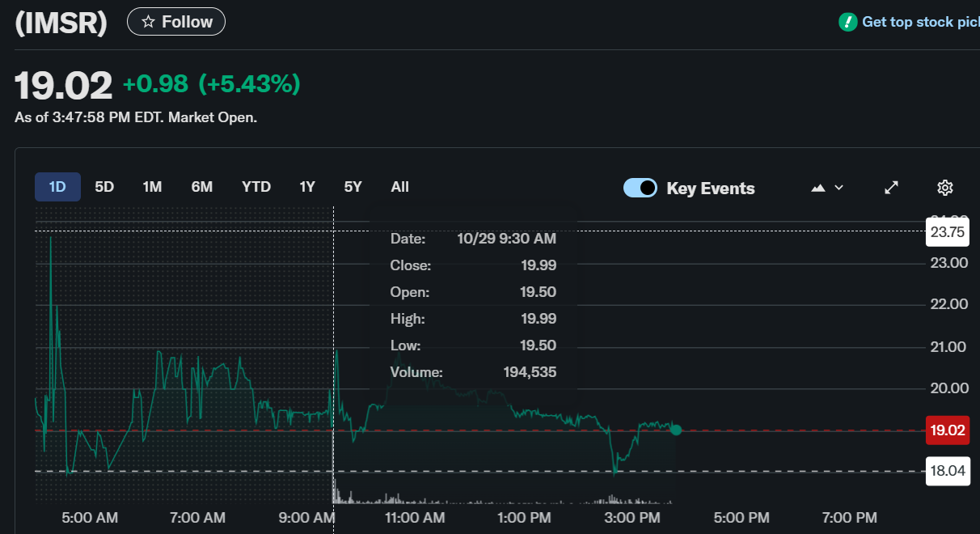This screenshot has width=980, height=534.
Task: Click the 23.75 crosshair price label
Action: click(x=948, y=232)
